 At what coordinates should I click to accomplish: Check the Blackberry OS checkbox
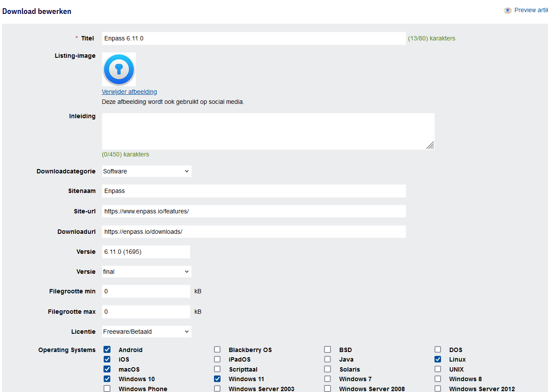pos(217,349)
